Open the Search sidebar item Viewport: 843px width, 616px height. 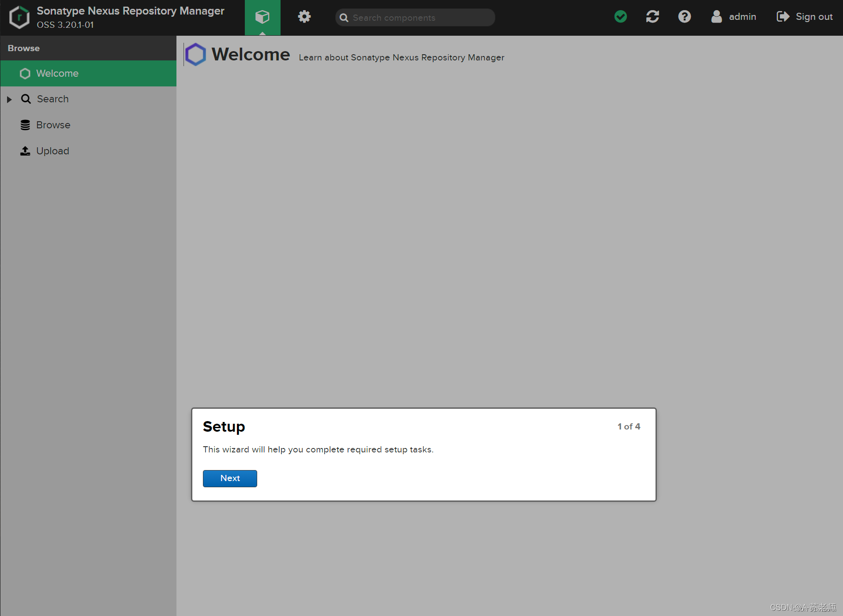coord(88,99)
